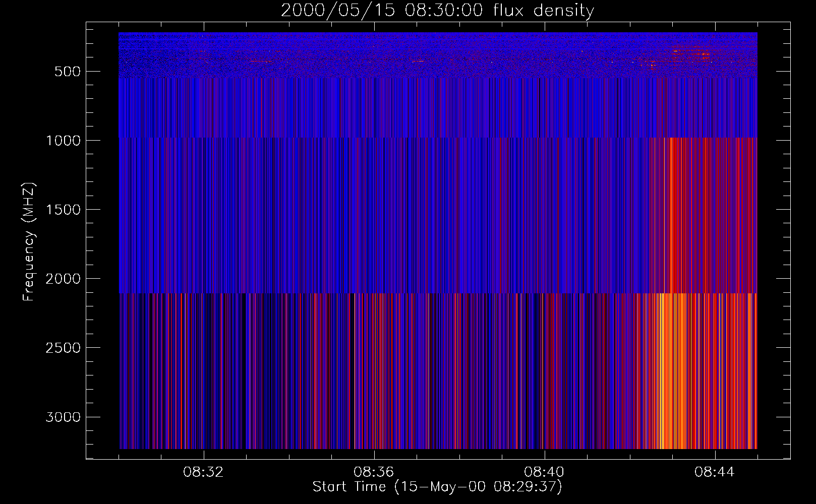Click the 08:40 time axis label
Screen dimensions: 816x504
click(544, 472)
